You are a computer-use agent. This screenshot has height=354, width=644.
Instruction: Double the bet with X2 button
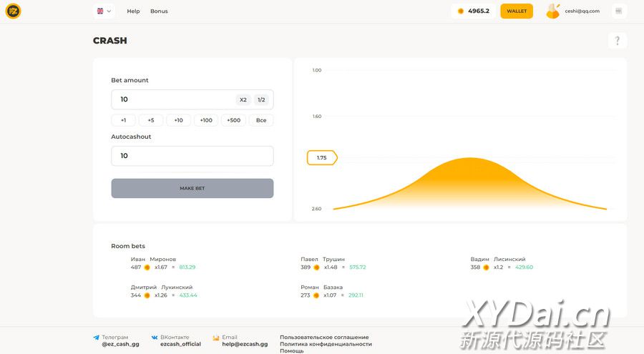coord(243,100)
